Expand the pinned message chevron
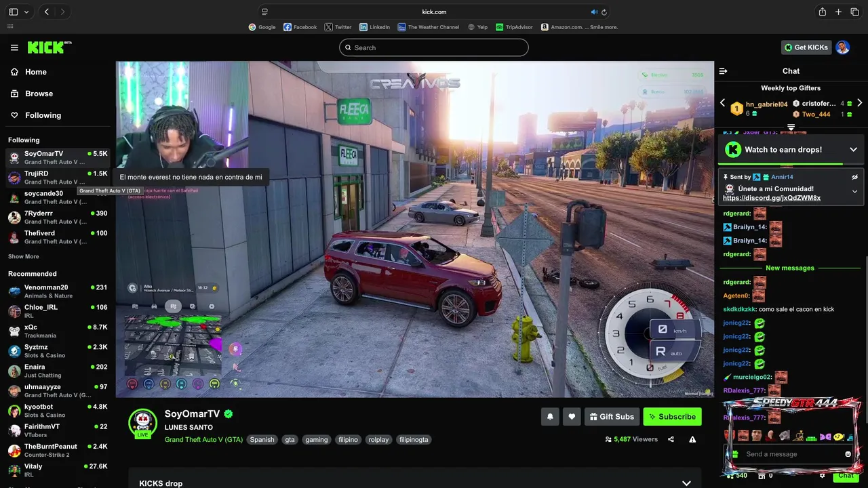 click(854, 192)
